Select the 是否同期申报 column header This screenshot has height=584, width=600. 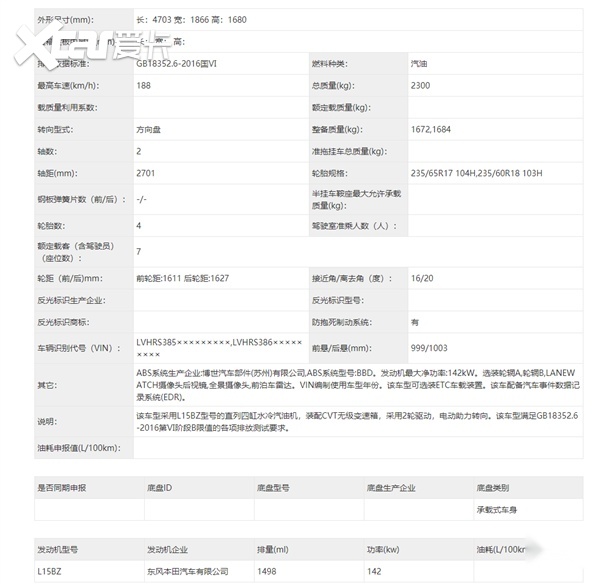click(x=62, y=488)
